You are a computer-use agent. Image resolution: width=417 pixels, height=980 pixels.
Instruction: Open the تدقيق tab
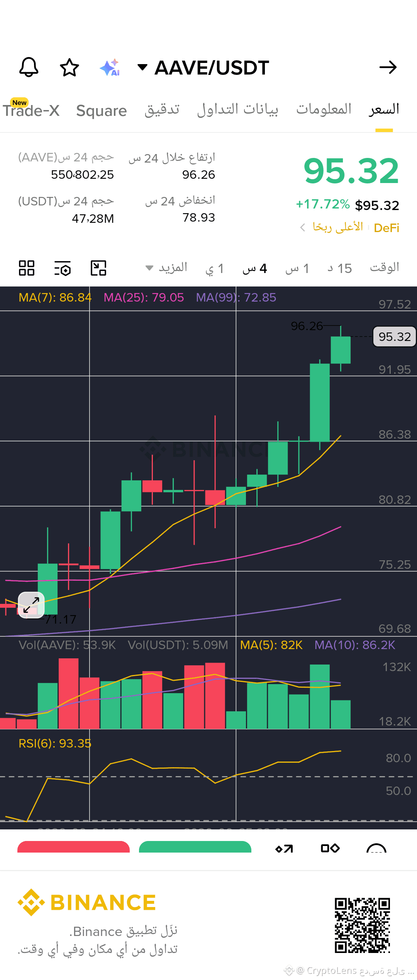coord(162,110)
